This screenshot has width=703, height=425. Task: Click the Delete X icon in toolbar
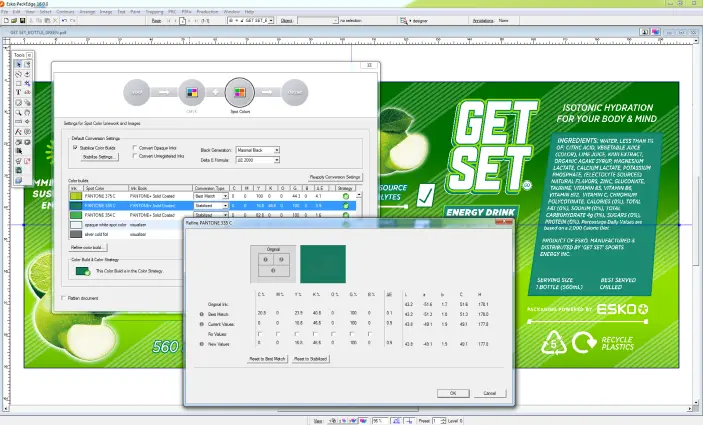[55, 21]
